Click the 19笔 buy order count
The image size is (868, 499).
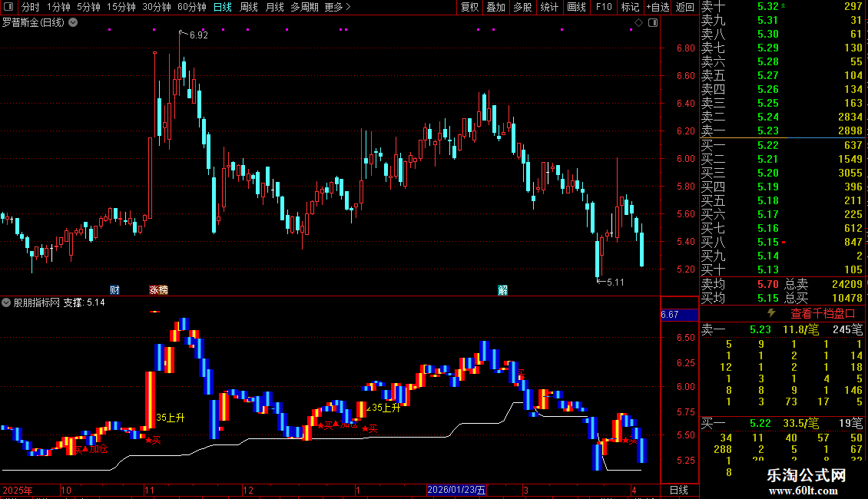click(x=851, y=423)
